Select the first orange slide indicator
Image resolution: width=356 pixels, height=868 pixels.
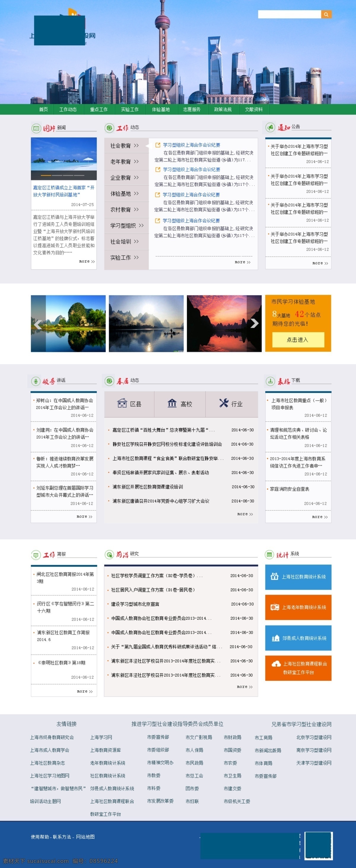(46, 176)
